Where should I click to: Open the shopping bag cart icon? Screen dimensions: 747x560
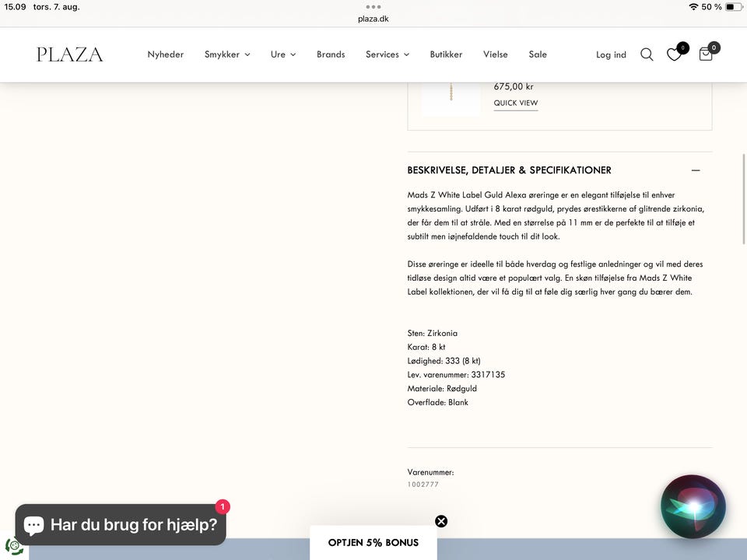[706, 54]
